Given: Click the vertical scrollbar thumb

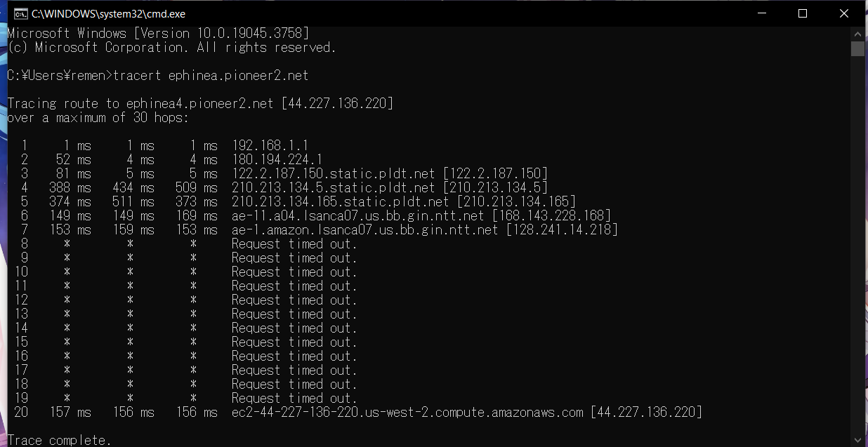Looking at the screenshot, I should point(857,48).
